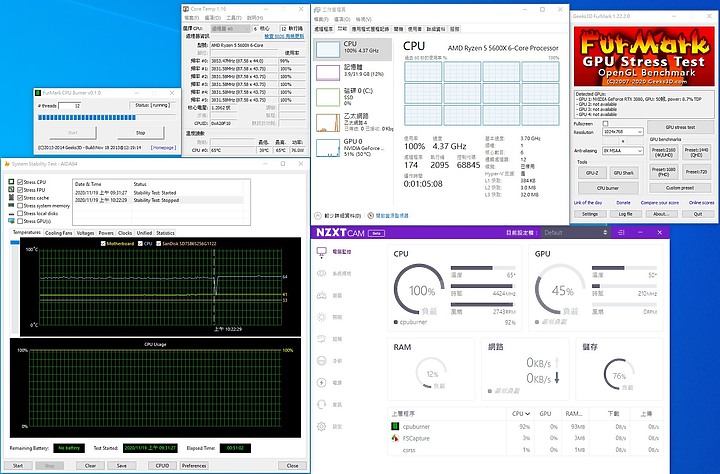Sort by CPU column in NZXT CAM

click(521, 414)
